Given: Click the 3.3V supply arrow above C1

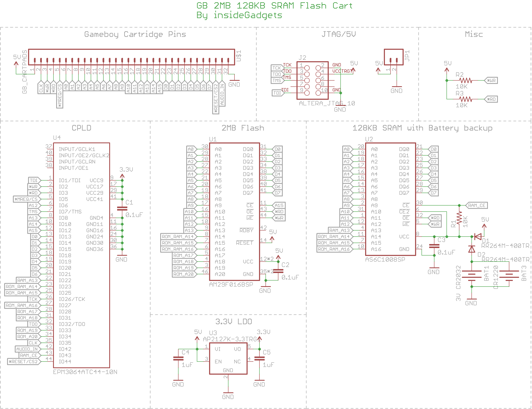Looking at the screenshot, I should coord(122,176).
